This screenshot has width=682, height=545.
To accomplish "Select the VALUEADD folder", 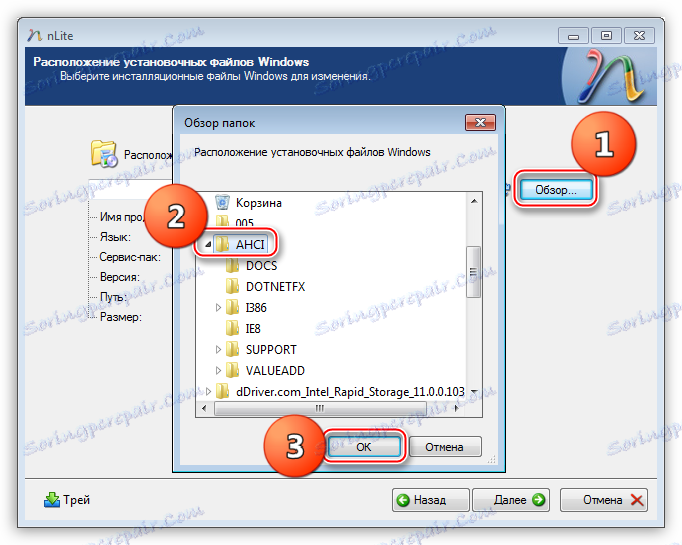I will point(275,371).
